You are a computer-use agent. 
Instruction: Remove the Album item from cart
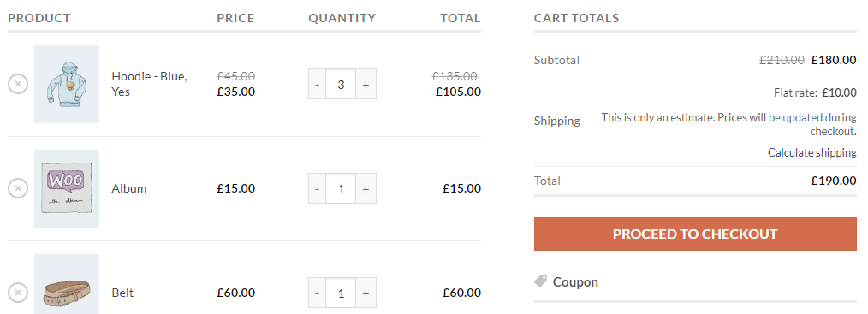[18, 188]
